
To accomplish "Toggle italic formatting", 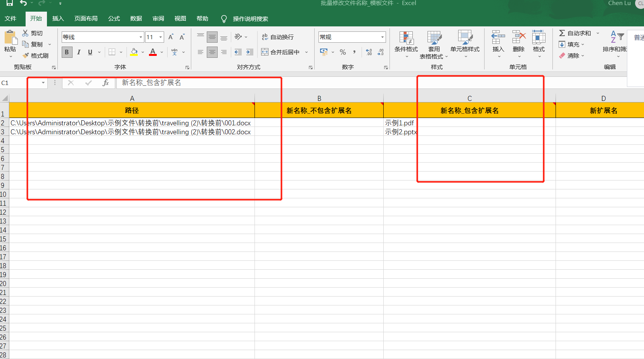I will click(x=78, y=52).
